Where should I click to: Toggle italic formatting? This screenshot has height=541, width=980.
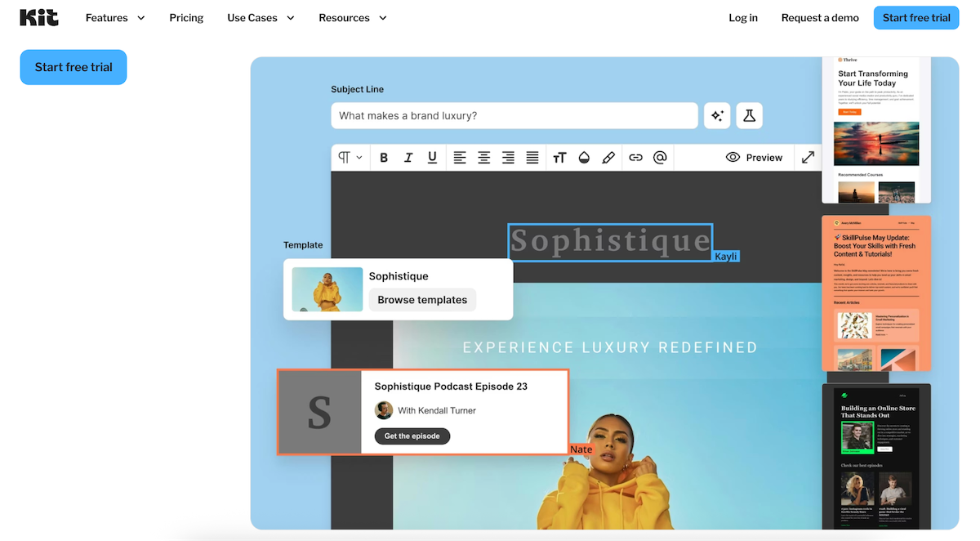tap(408, 158)
